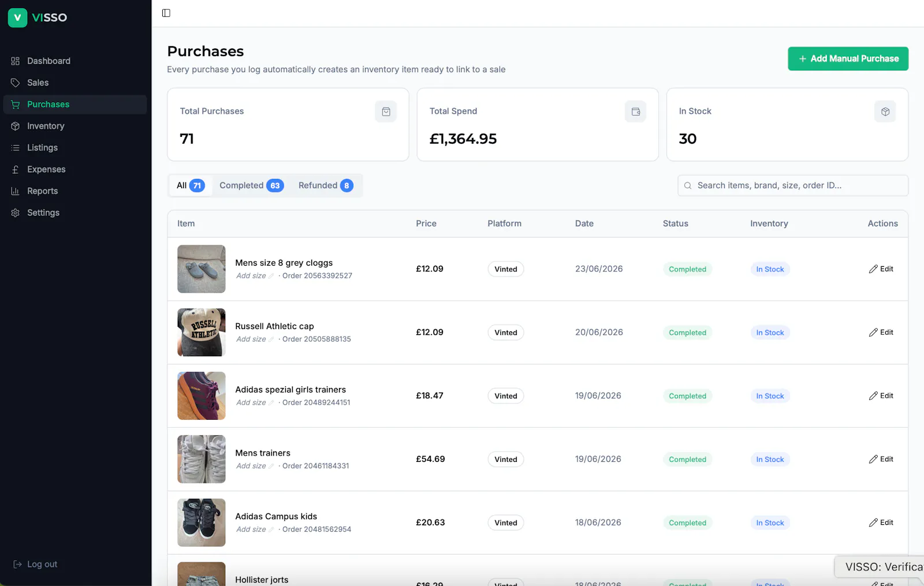Click the Total Purchases bag icon
924x586 pixels.
point(386,111)
